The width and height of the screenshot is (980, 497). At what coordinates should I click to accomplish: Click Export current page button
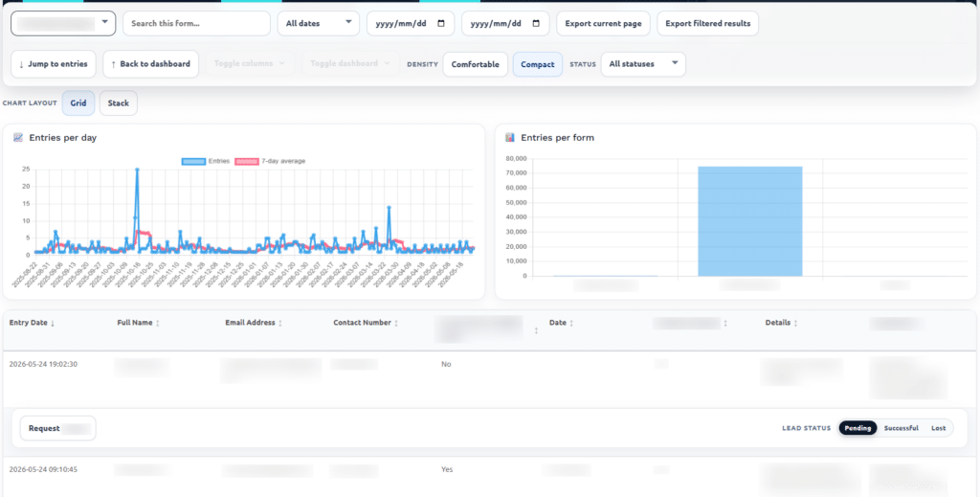[603, 24]
